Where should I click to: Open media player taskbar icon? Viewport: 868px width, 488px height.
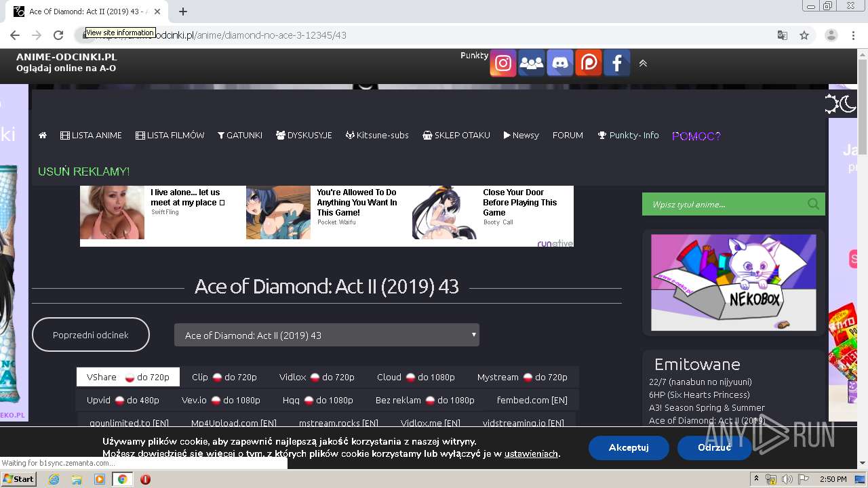click(100, 479)
